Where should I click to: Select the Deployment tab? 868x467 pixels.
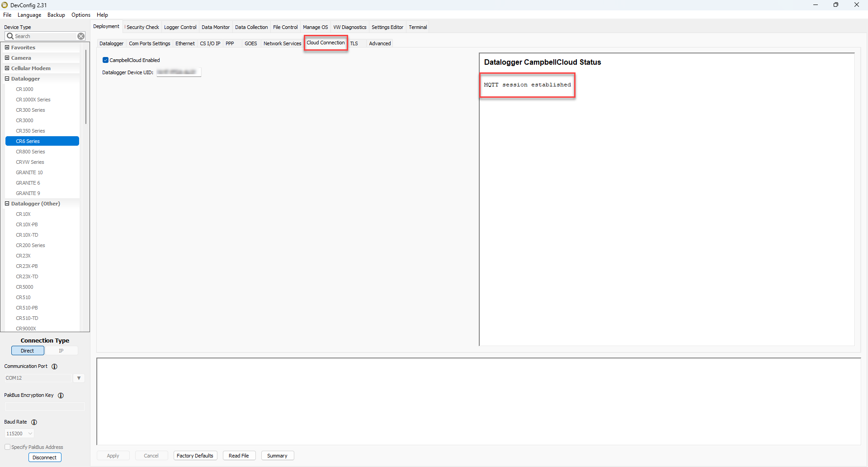pos(106,26)
